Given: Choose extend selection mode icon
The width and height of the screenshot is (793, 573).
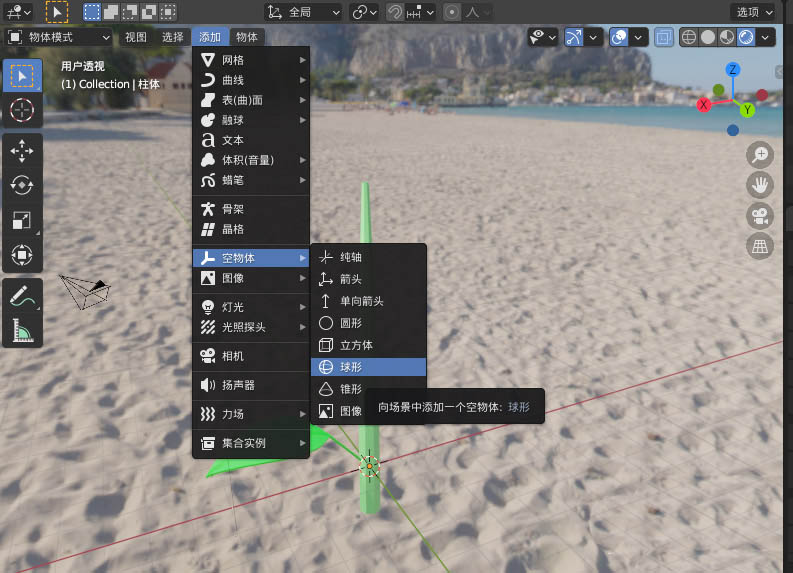Looking at the screenshot, I should coord(111,12).
